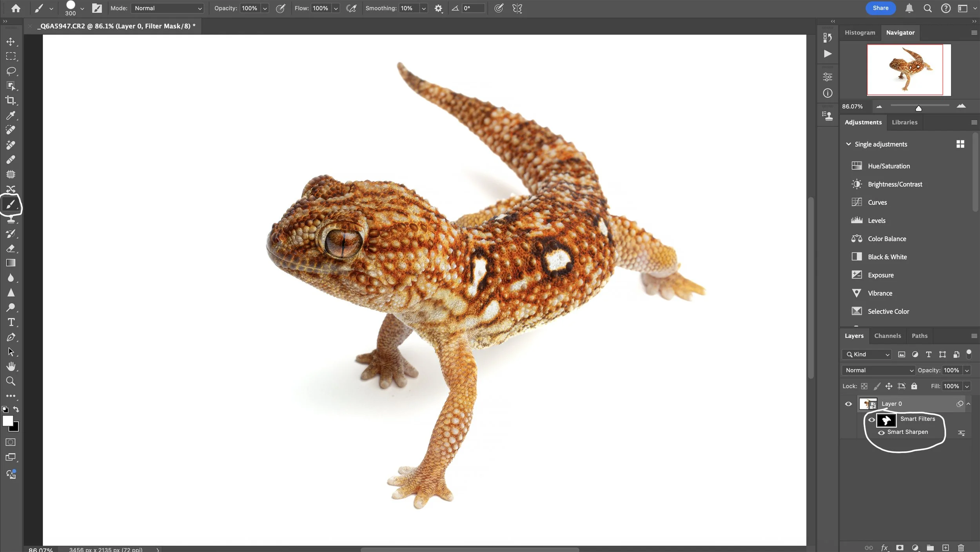The height and width of the screenshot is (552, 980).
Task: Select the Horizontal Type tool
Action: click(x=11, y=322)
